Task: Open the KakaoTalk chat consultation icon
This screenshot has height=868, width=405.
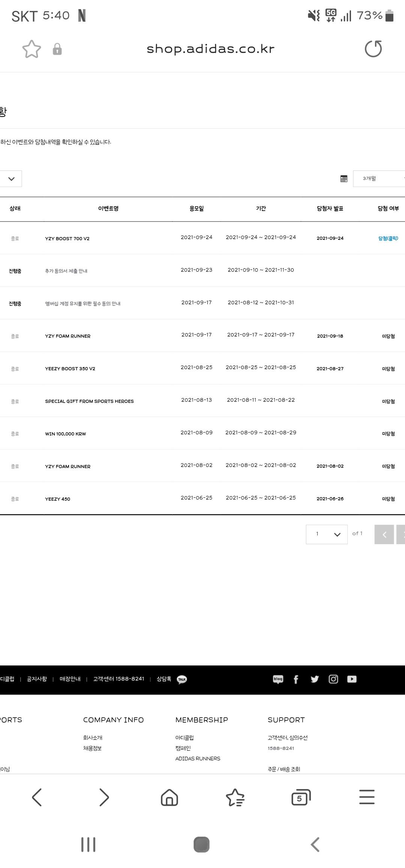Action: pos(182,679)
